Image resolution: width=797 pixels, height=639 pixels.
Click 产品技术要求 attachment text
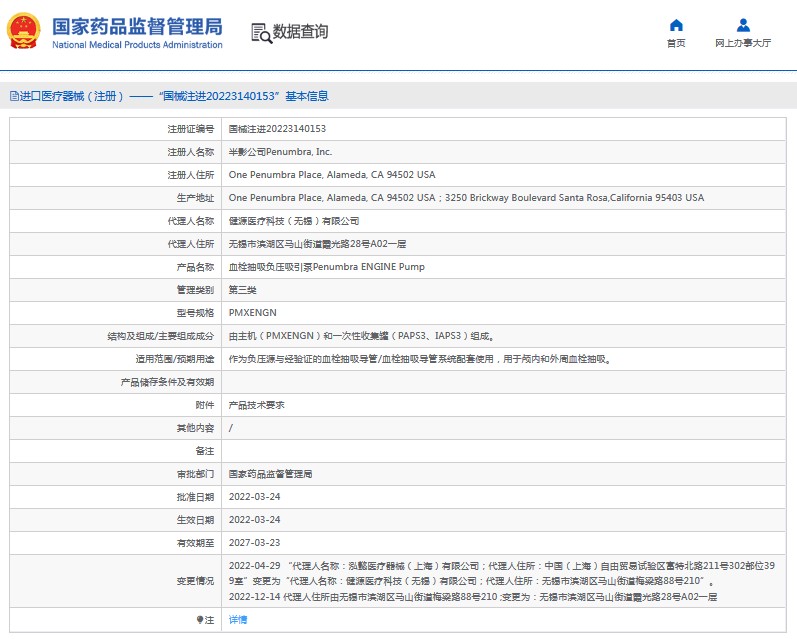[x=256, y=405]
